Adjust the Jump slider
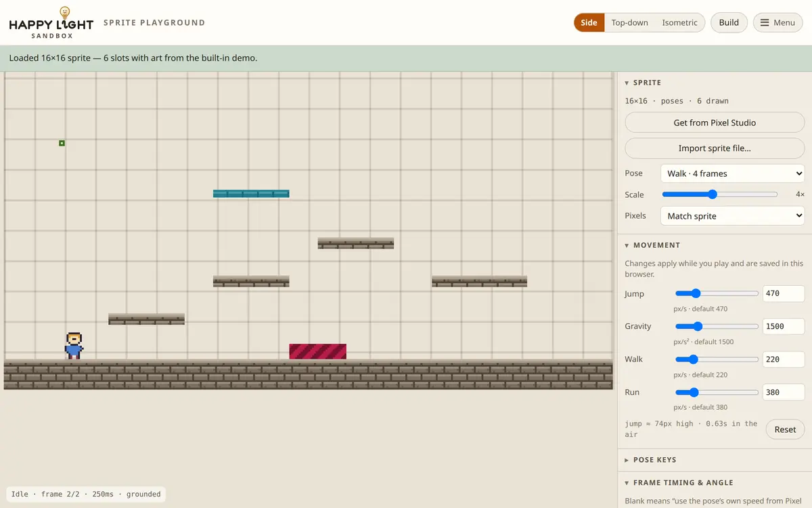This screenshot has height=508, width=812. 717,293
